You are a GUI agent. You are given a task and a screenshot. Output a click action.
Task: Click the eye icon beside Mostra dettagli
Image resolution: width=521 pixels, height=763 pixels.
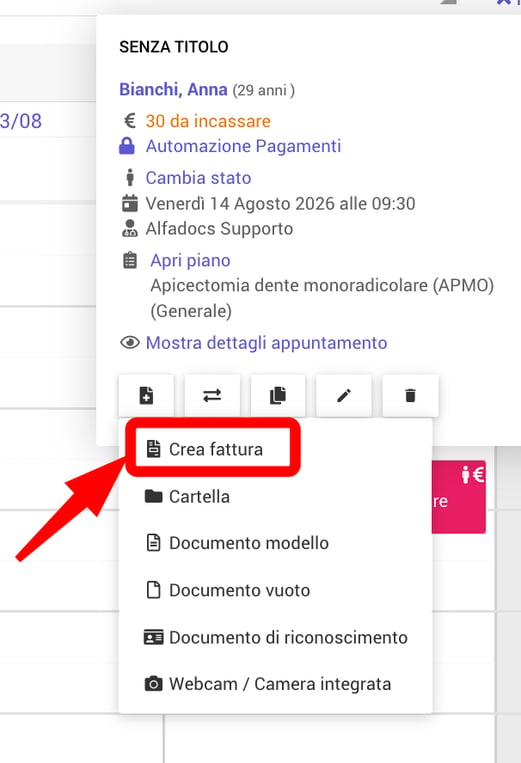tap(130, 343)
